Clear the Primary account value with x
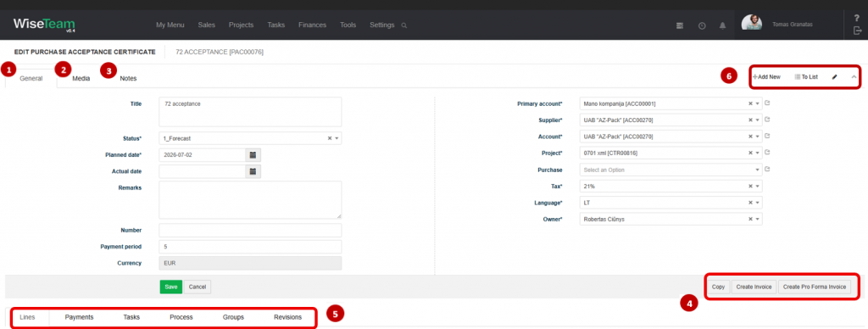 pos(751,103)
